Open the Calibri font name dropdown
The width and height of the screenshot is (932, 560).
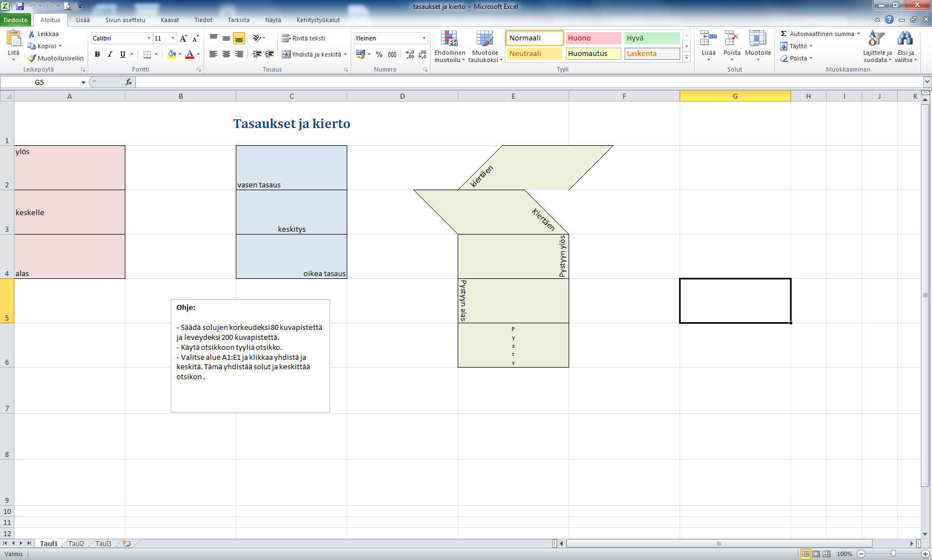pyautogui.click(x=149, y=38)
